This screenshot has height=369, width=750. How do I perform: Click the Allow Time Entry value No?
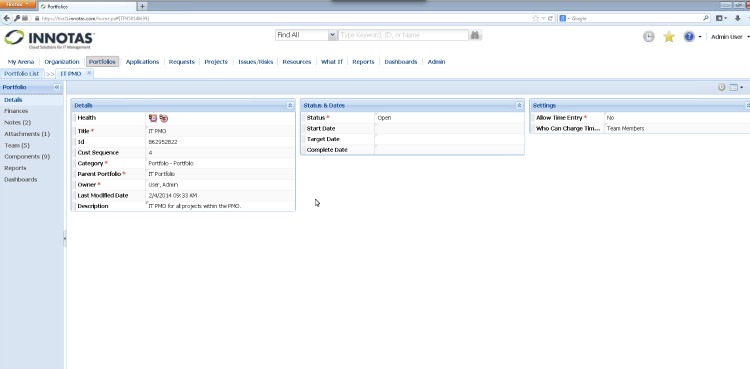tap(610, 118)
